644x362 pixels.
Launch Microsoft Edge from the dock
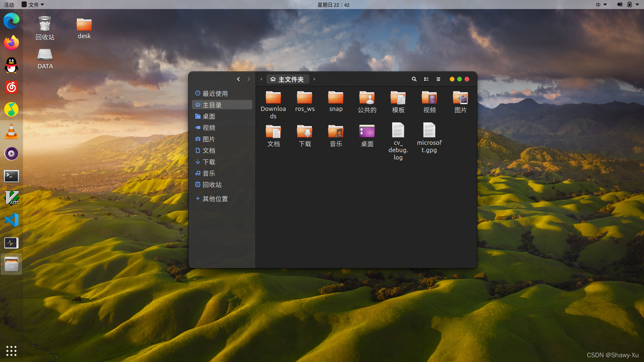[11, 21]
